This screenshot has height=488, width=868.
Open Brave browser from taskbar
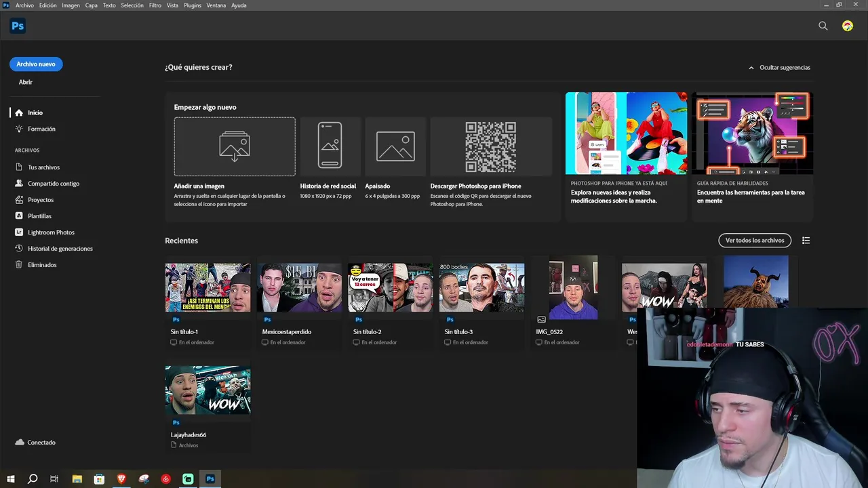point(121,479)
